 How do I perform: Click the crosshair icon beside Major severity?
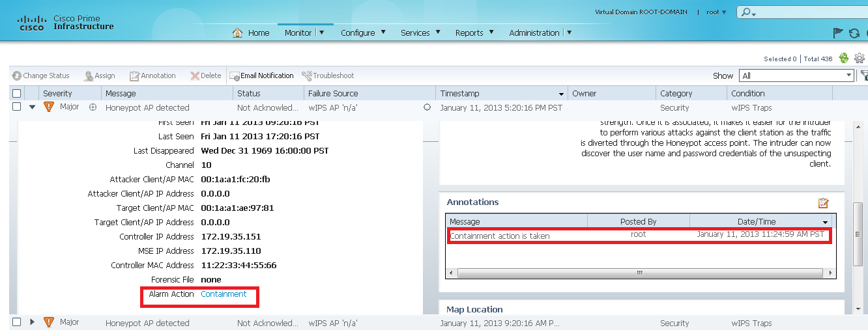click(93, 107)
